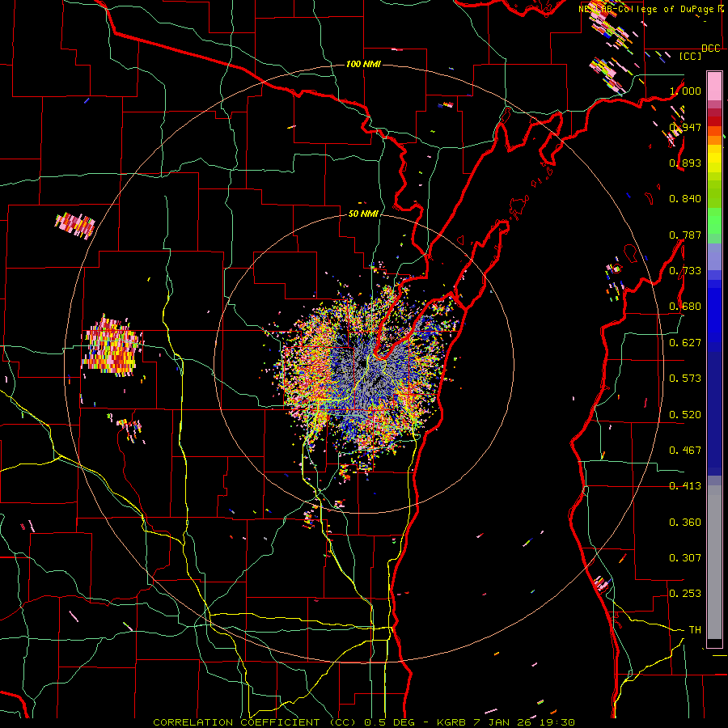Click the 0.893 scale value
Screen dimensions: 728x728
click(685, 163)
